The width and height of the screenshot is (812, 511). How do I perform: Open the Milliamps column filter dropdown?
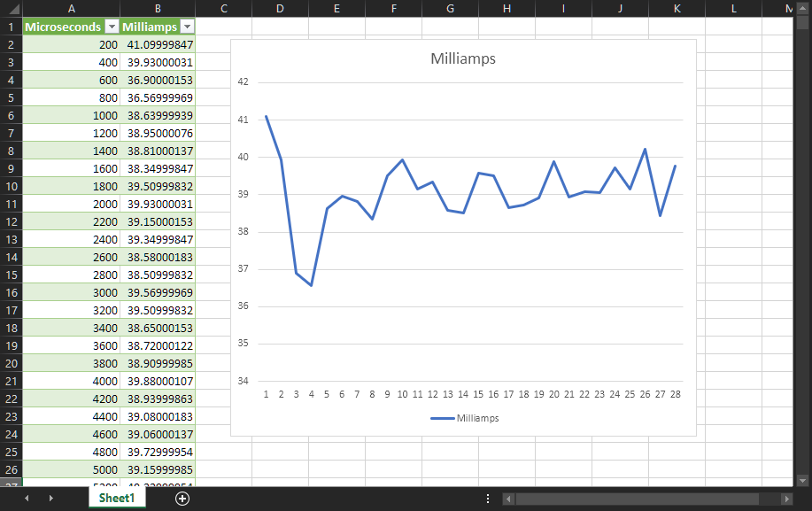(x=186, y=27)
